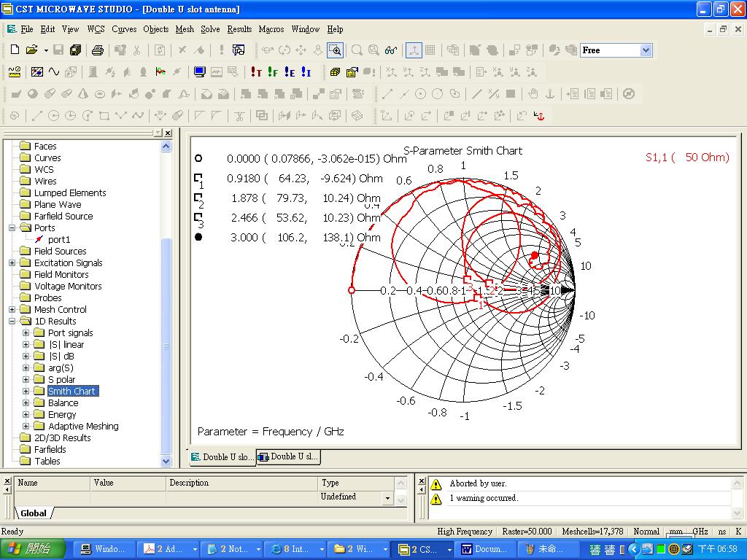The image size is (747, 560).
Task: Expand the arg(S) node
Action: [x=26, y=367]
